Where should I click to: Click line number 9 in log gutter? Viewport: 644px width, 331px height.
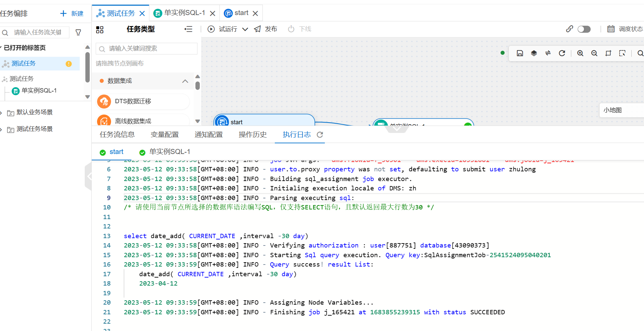[108, 198]
